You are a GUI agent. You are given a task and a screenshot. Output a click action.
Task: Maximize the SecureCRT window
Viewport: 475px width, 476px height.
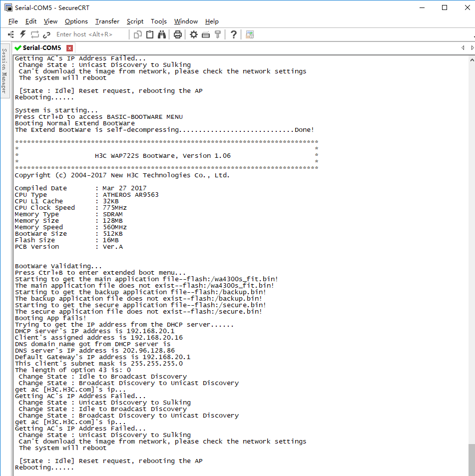coord(445,7)
